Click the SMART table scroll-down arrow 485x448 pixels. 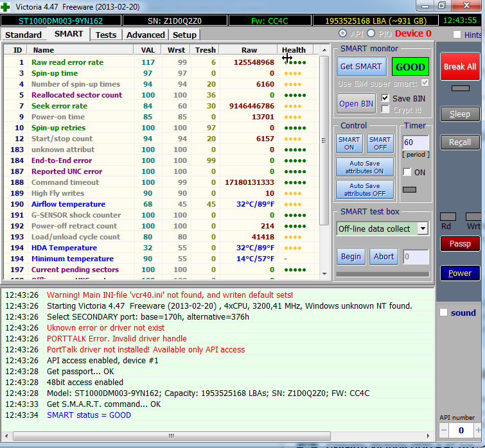[324, 273]
